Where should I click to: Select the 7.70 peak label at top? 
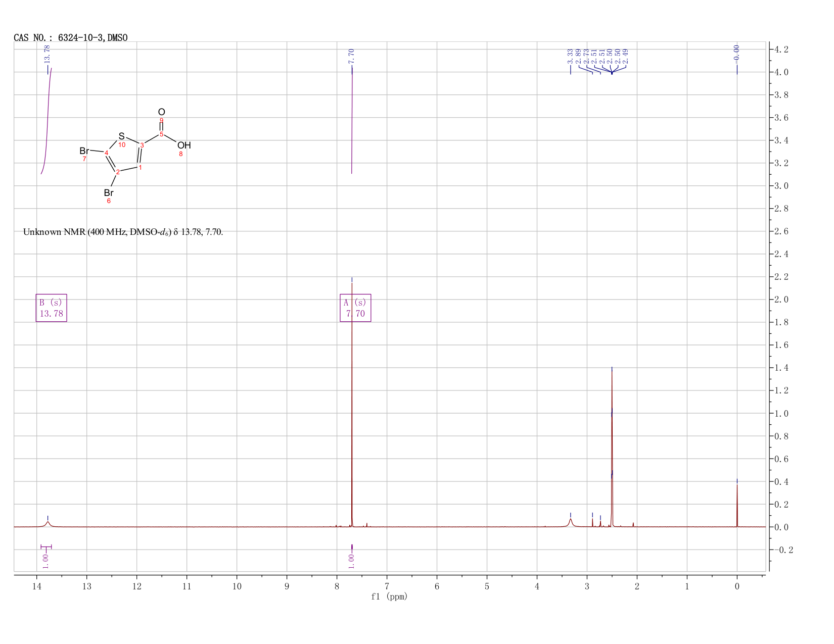click(x=351, y=57)
